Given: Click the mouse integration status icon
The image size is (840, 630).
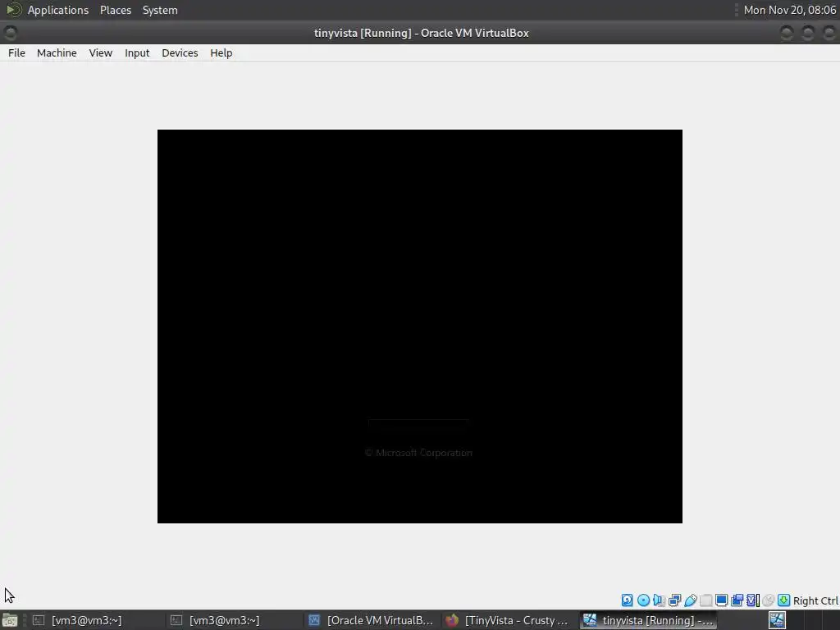Looking at the screenshot, I should click(768, 600).
